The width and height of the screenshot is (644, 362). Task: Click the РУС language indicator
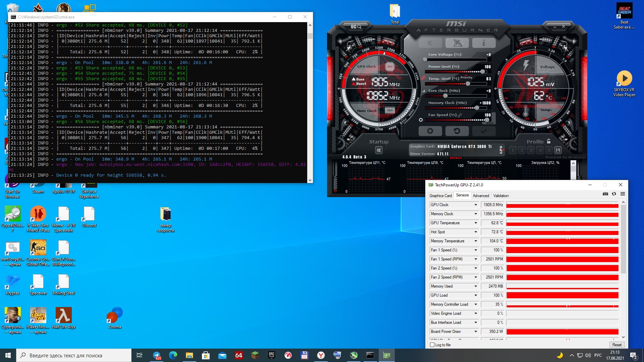click(x=598, y=355)
